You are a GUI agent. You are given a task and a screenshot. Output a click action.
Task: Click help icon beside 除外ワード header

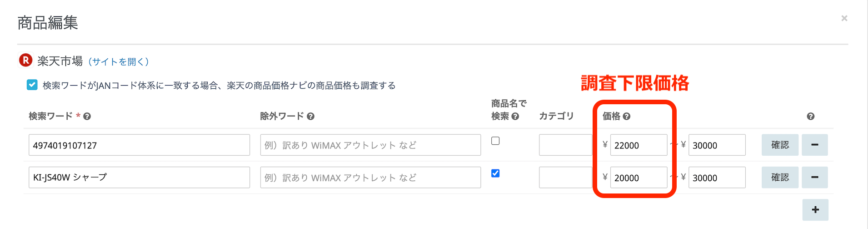click(x=311, y=117)
